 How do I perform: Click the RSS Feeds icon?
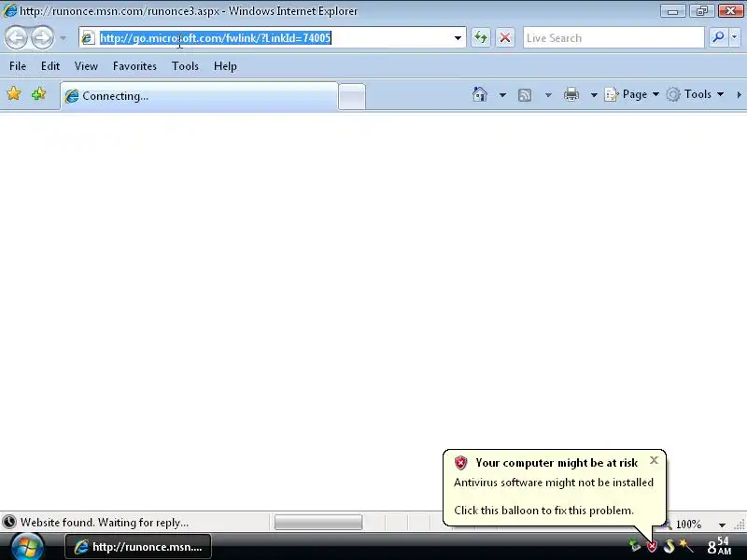[525, 95]
